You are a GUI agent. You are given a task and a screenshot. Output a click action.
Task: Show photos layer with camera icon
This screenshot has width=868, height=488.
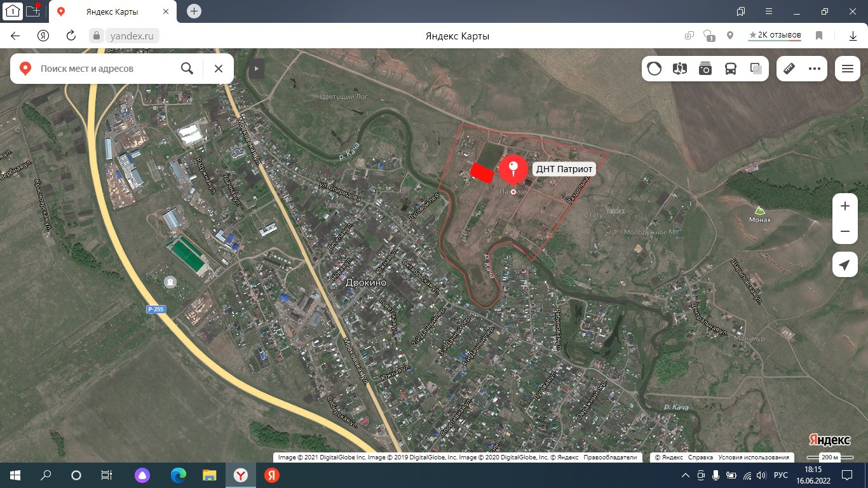(705, 69)
